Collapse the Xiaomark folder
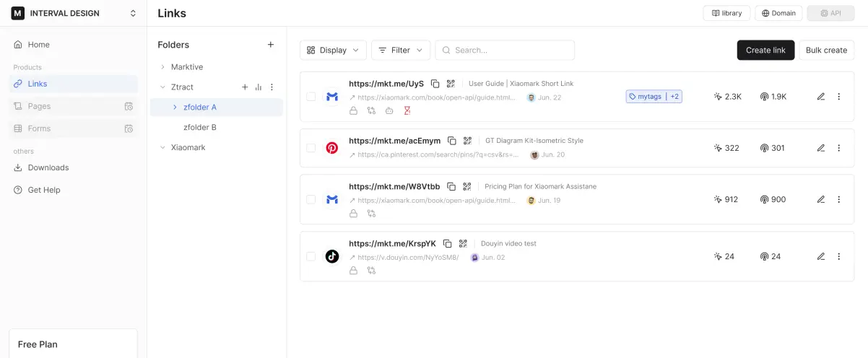The image size is (868, 358). click(x=162, y=147)
